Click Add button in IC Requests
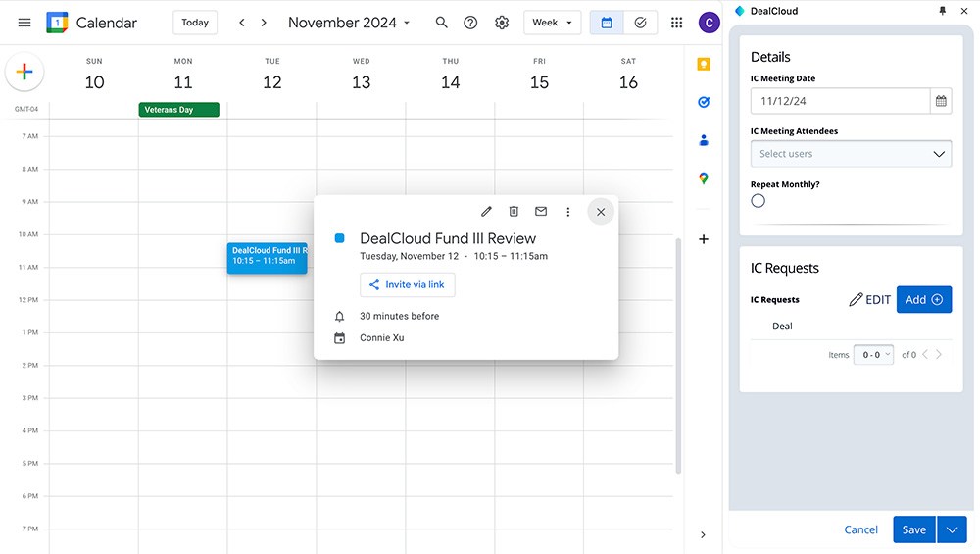Screen dimensions: 980x554 click(x=924, y=299)
